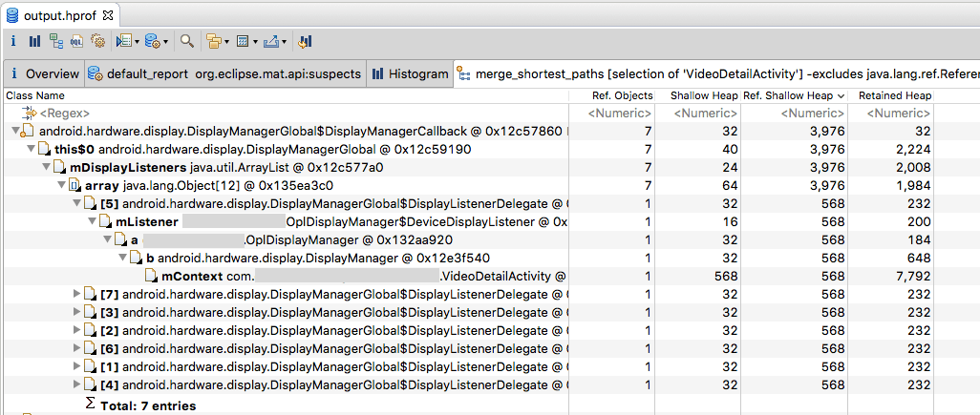Open the export dropdown arrow
Image resolution: width=980 pixels, height=415 pixels.
coord(284,42)
